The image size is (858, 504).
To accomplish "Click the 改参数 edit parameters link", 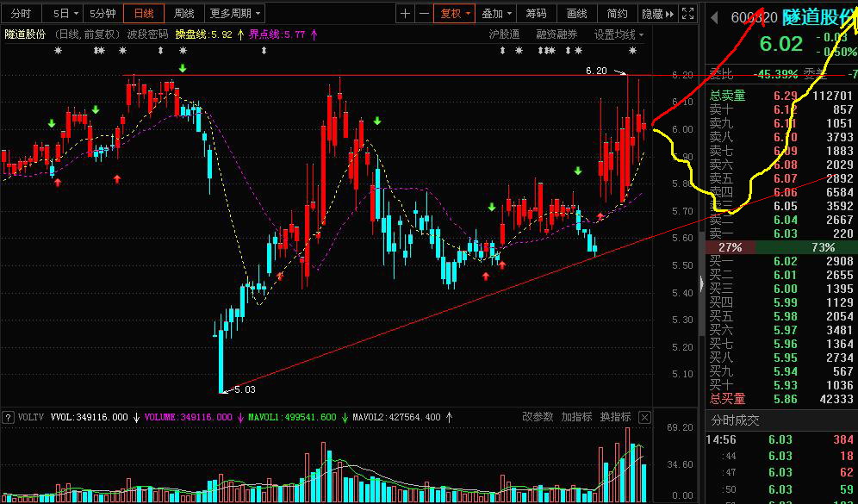I will tap(538, 417).
